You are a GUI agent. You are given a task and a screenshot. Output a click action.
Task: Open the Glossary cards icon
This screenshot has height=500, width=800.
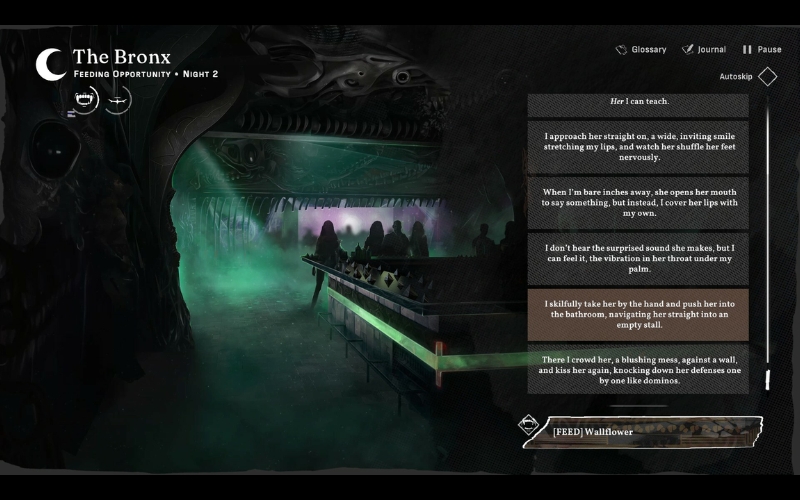click(x=621, y=49)
